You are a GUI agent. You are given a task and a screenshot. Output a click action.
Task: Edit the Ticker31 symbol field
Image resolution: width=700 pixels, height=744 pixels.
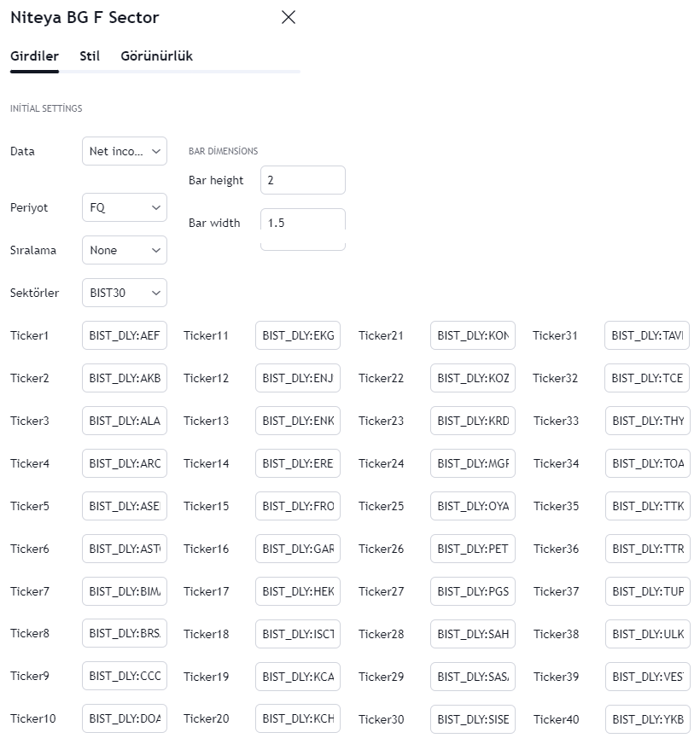point(647,335)
